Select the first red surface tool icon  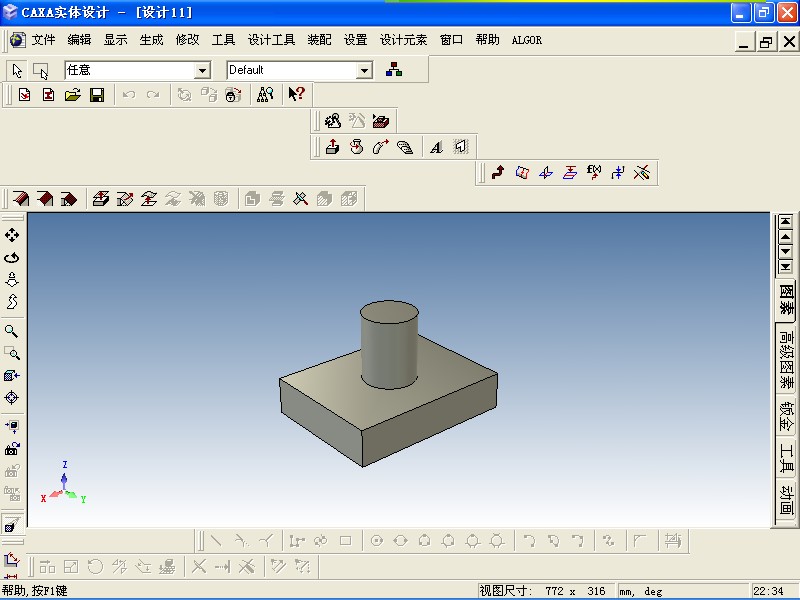click(20, 198)
